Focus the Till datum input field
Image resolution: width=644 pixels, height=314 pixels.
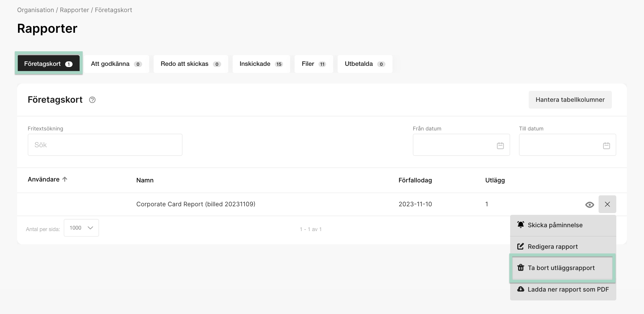click(x=567, y=145)
